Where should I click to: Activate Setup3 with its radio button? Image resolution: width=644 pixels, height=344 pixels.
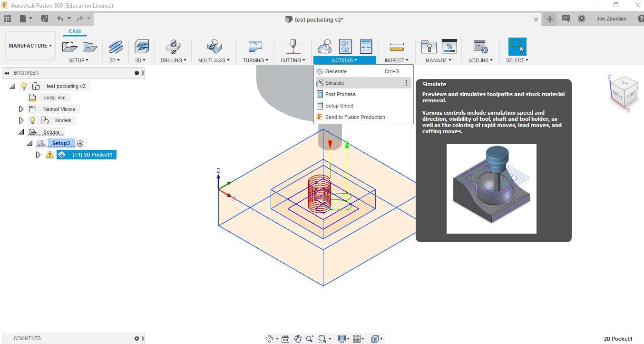[80, 143]
